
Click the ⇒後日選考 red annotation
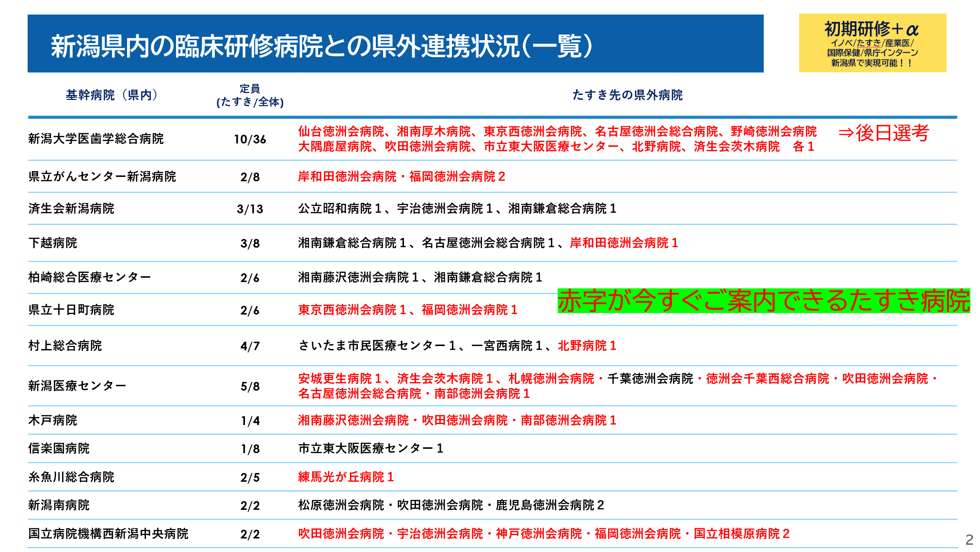point(884,133)
